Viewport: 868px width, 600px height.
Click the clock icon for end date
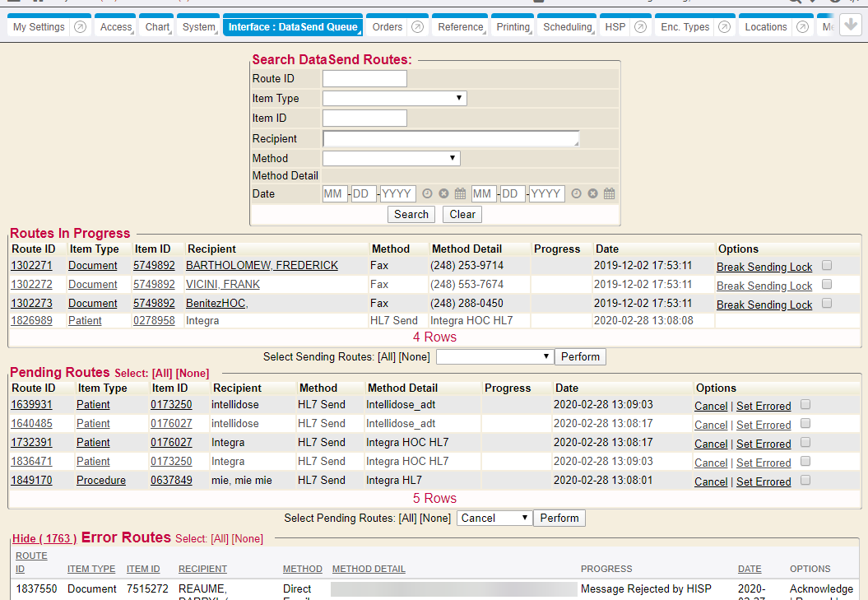(576, 194)
